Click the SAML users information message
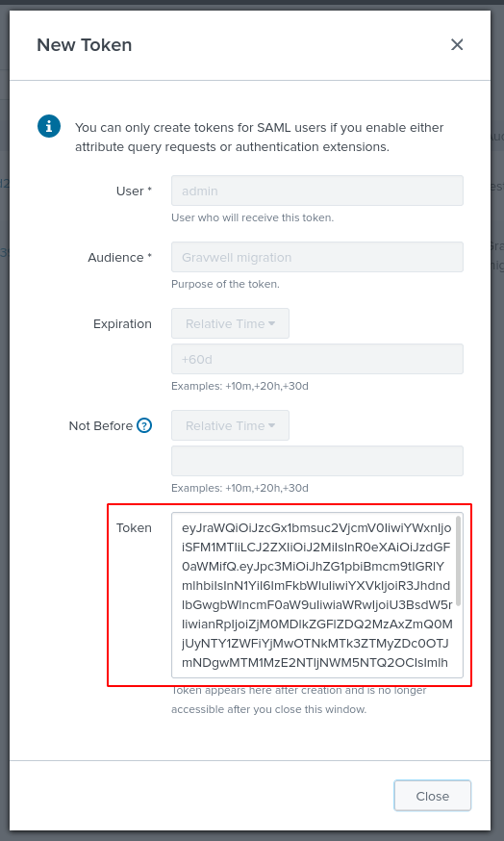 tap(260, 138)
